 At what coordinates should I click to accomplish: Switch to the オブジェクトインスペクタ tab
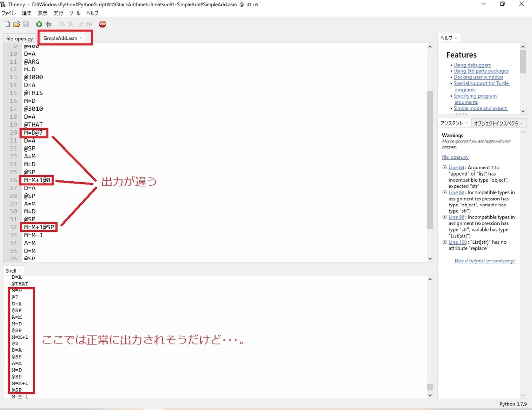496,123
